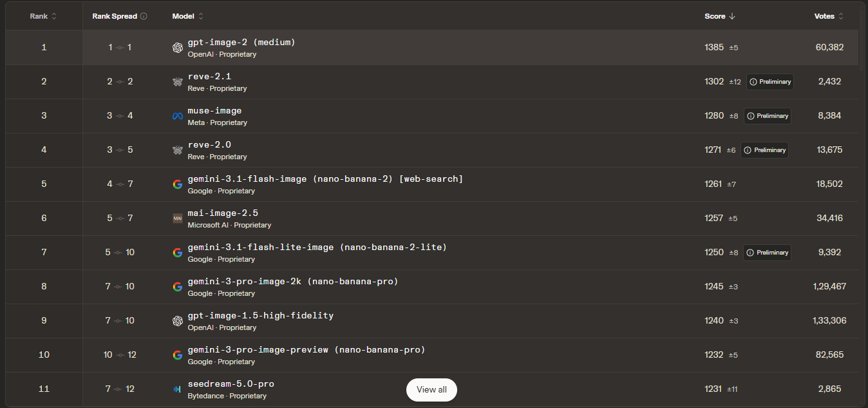Click the score value 1257
The image size is (868, 408).
714,219
